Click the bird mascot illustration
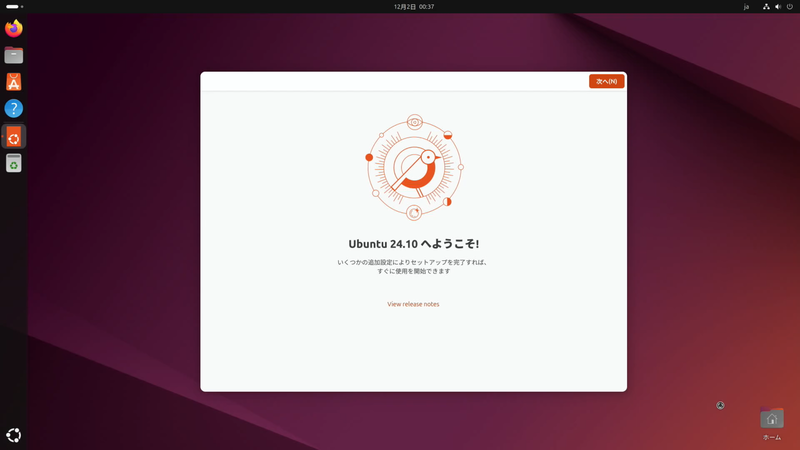This screenshot has width=800, height=450. click(x=414, y=167)
